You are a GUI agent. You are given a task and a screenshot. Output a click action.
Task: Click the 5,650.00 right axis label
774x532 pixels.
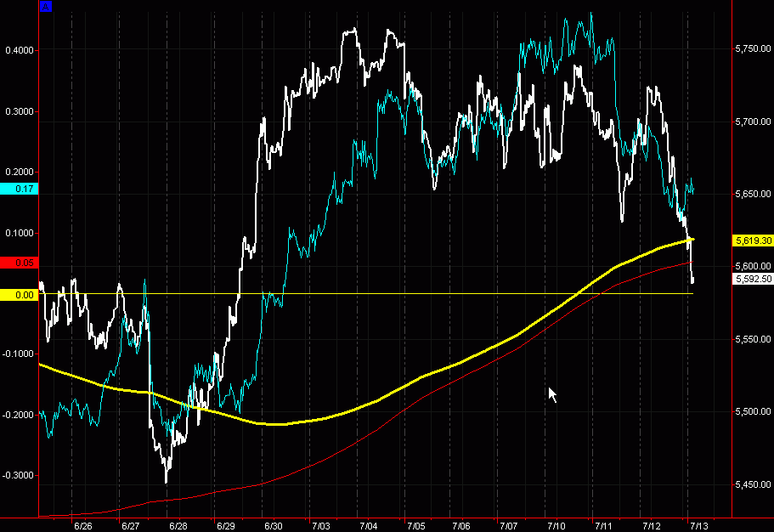753,194
